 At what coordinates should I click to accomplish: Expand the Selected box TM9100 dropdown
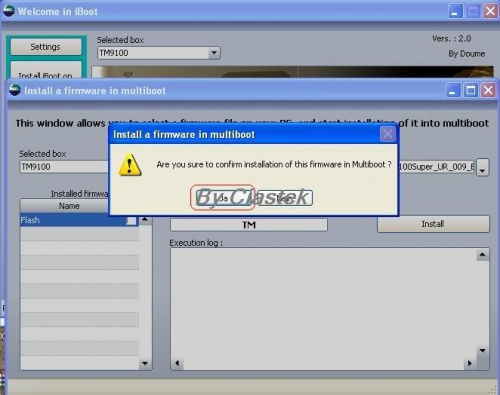click(x=214, y=53)
